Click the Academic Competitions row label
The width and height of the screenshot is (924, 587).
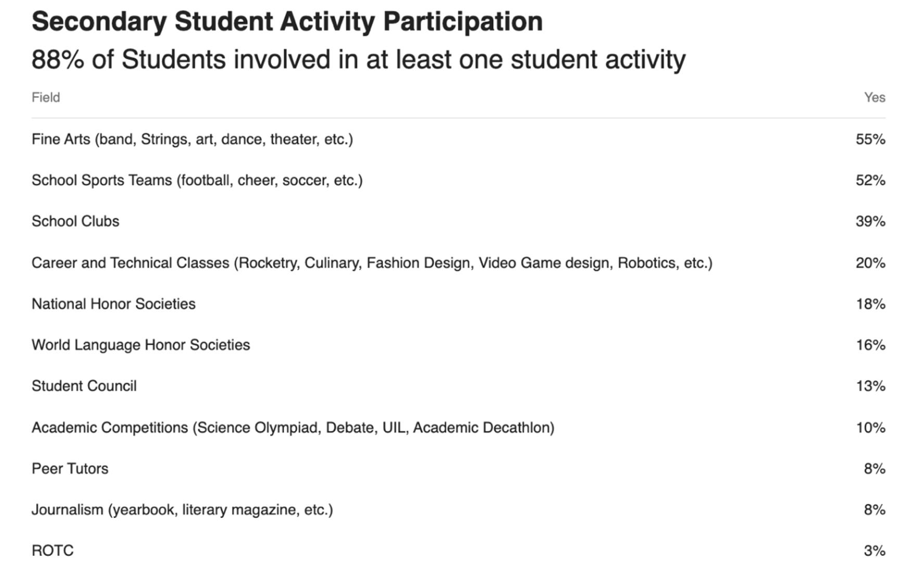pyautogui.click(x=293, y=428)
